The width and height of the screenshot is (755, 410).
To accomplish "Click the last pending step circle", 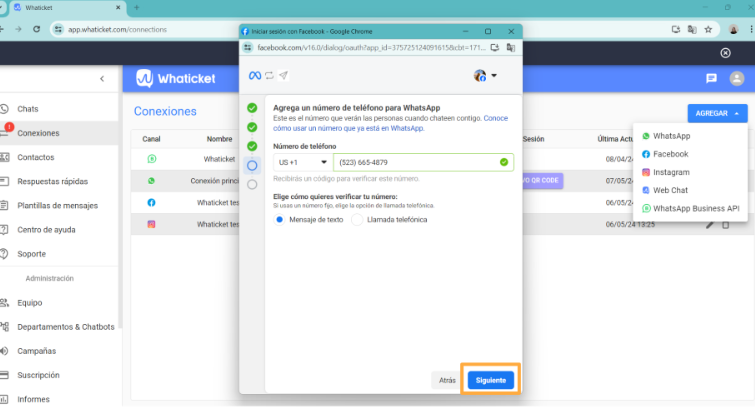I will pyautogui.click(x=252, y=185).
